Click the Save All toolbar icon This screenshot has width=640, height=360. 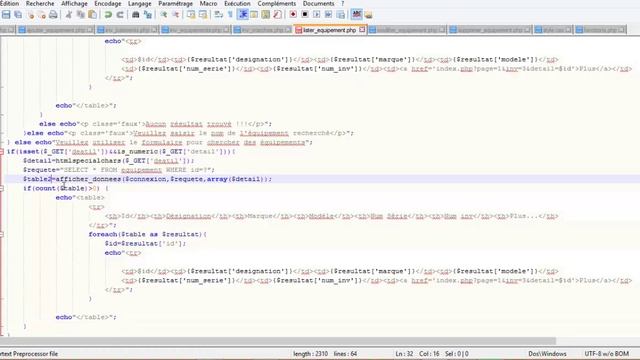18,15
